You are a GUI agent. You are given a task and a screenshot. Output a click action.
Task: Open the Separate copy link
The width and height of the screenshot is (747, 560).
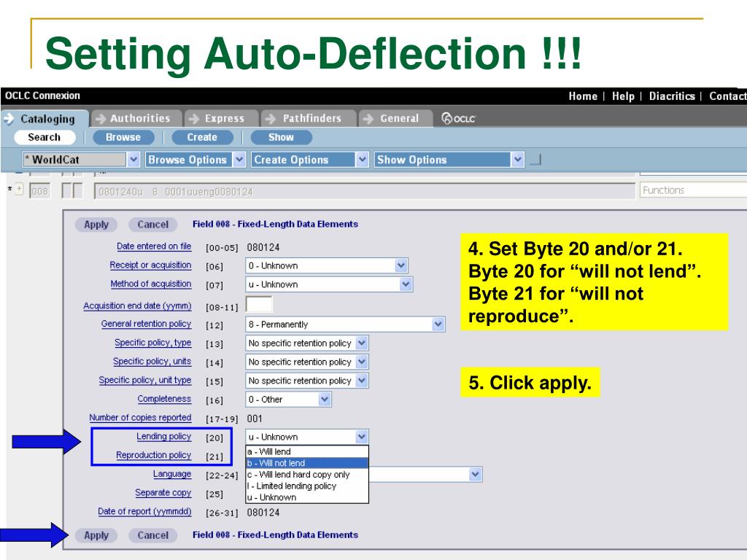(x=163, y=492)
